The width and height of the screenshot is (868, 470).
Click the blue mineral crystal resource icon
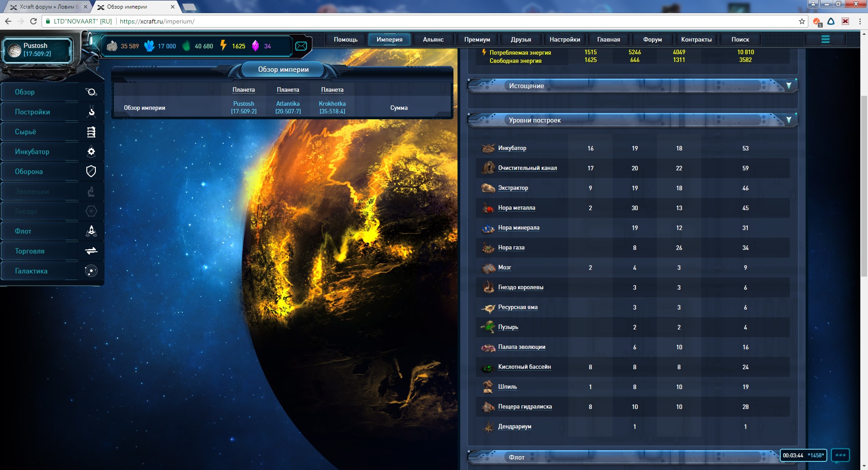click(x=149, y=46)
